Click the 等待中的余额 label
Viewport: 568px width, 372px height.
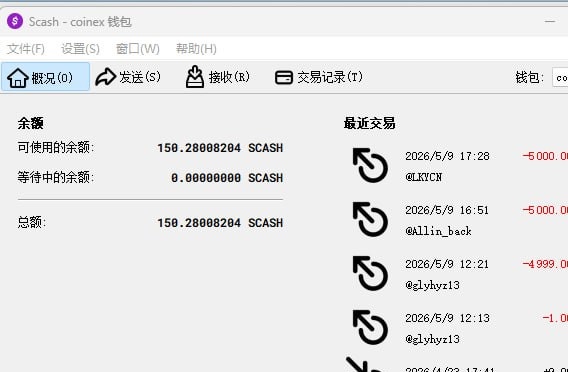coord(55,177)
